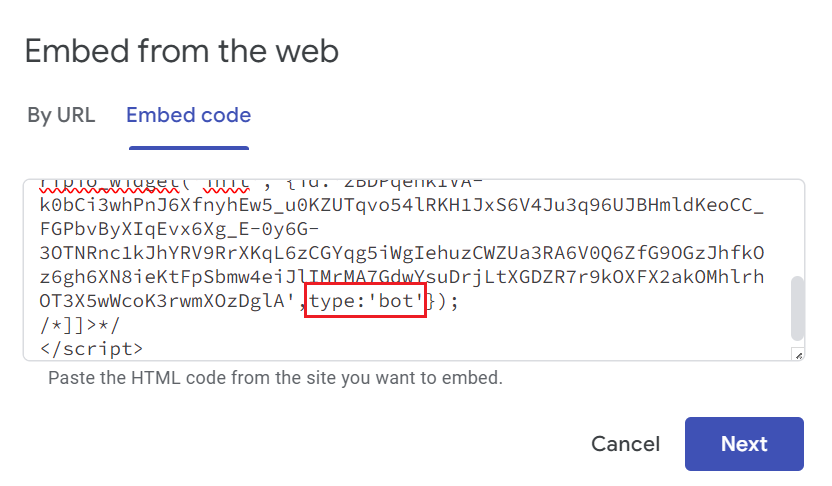Click scrollbar track above the thumb

tap(797, 228)
